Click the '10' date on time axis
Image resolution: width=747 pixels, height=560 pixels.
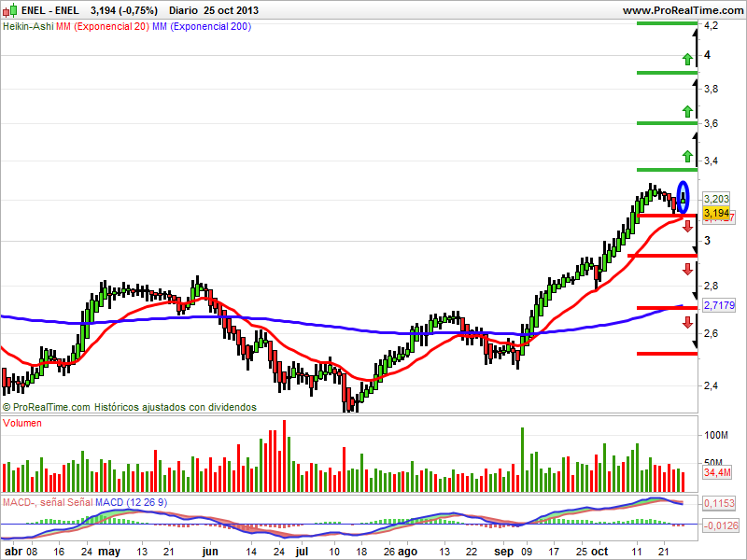click(x=334, y=552)
